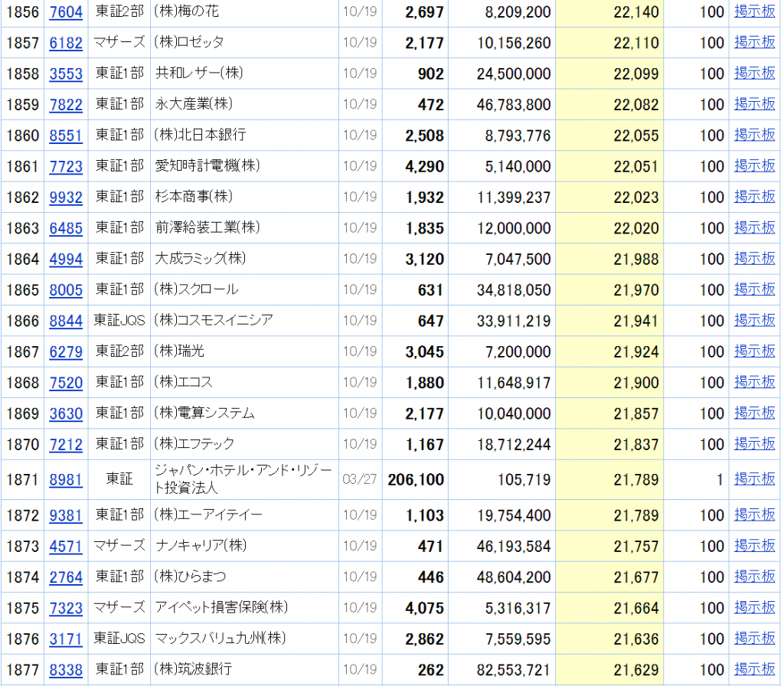Open 掲示板 link for (株)梅の花
784x686 pixels.
[x=754, y=11]
